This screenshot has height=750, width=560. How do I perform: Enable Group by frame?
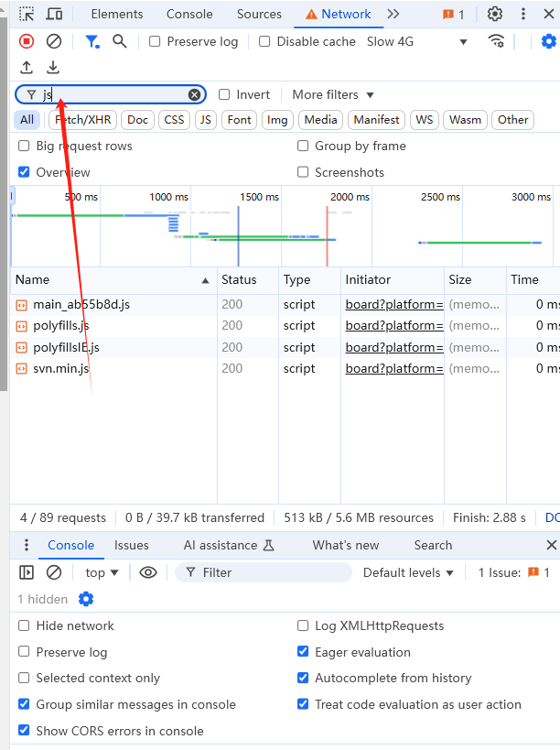(303, 146)
